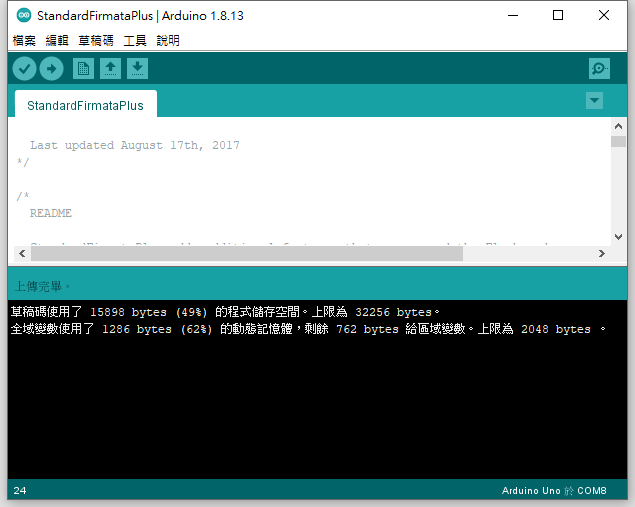Click 'Arduino Uno 於 COM8' board indicator
The image size is (635, 507).
(554, 490)
